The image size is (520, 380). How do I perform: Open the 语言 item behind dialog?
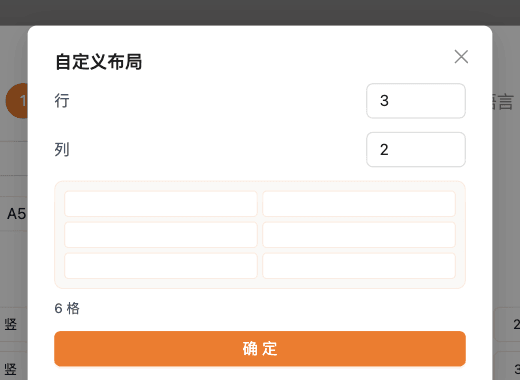coord(503,102)
